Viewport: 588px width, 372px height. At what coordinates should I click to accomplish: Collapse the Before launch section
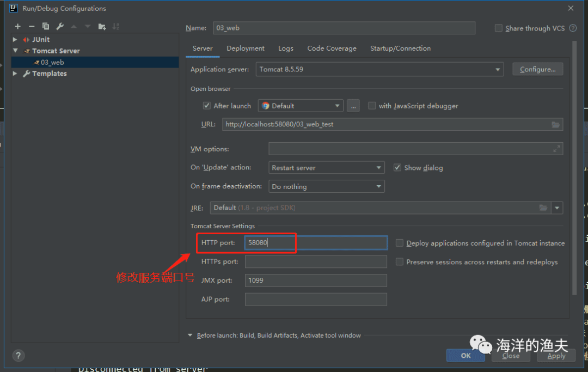point(190,336)
